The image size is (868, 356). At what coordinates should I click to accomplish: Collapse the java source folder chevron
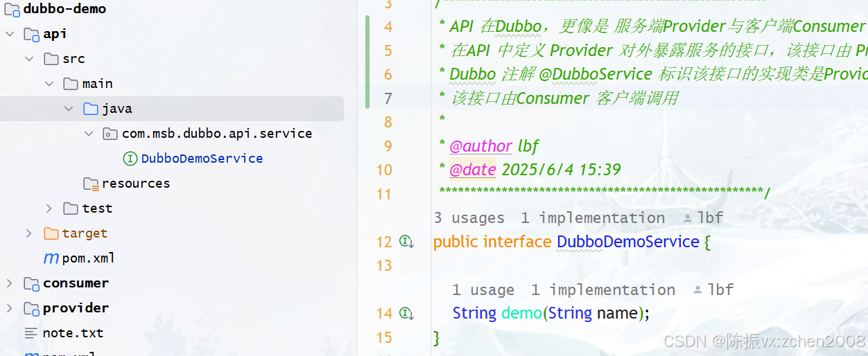tap(69, 109)
